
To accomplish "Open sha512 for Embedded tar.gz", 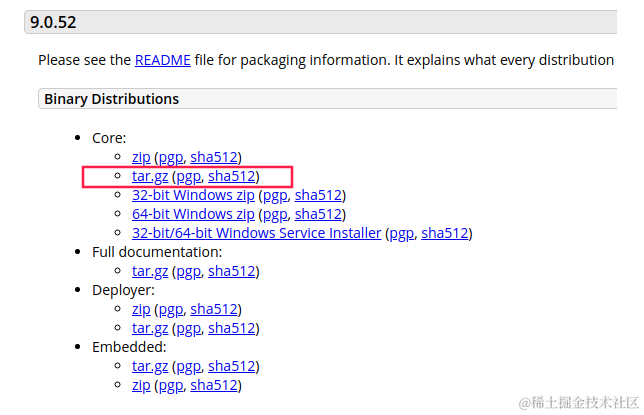I will [x=232, y=367].
